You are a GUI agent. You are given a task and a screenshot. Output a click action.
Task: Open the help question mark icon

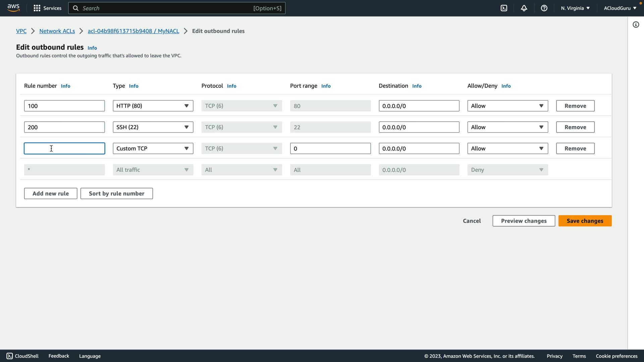point(544,8)
